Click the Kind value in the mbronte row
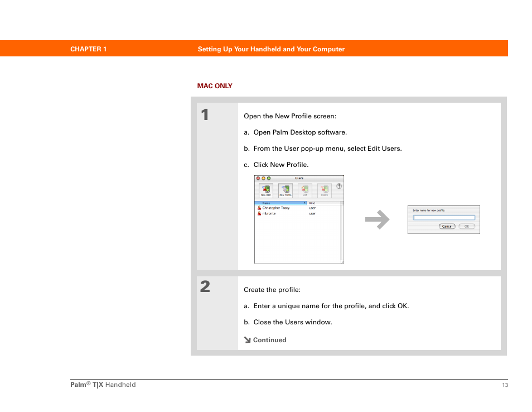Image resolution: width=532 pixels, height=412 pixels. coord(312,214)
